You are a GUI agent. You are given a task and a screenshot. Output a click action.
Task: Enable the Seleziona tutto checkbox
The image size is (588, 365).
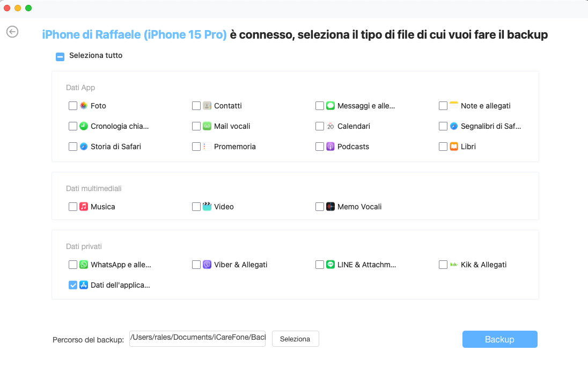[60, 56]
